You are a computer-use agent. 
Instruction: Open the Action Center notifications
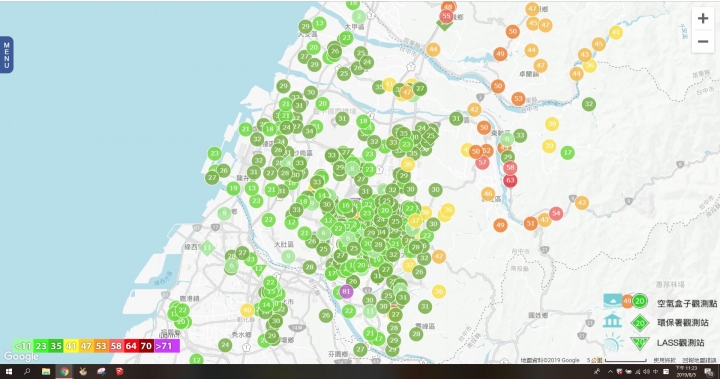point(709,372)
